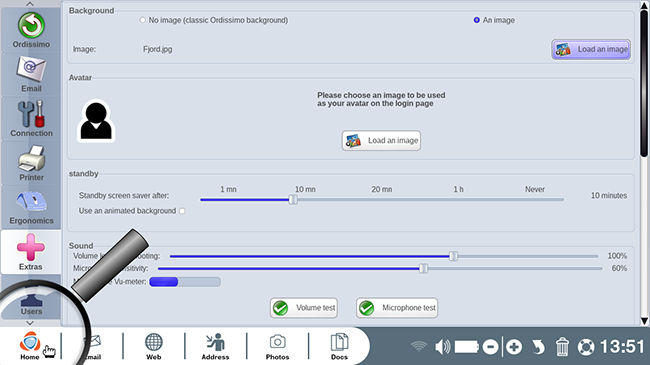This screenshot has height=365, width=650.
Task: Click the 13:51 clock
Action: (x=622, y=346)
